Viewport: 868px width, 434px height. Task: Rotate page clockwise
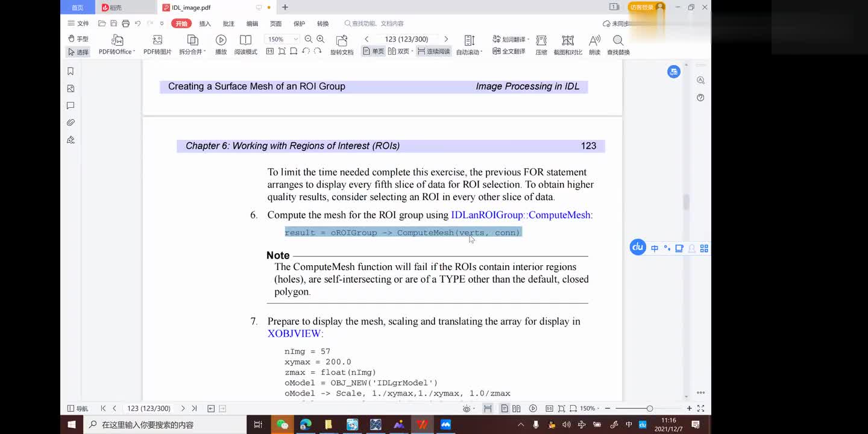[318, 52]
